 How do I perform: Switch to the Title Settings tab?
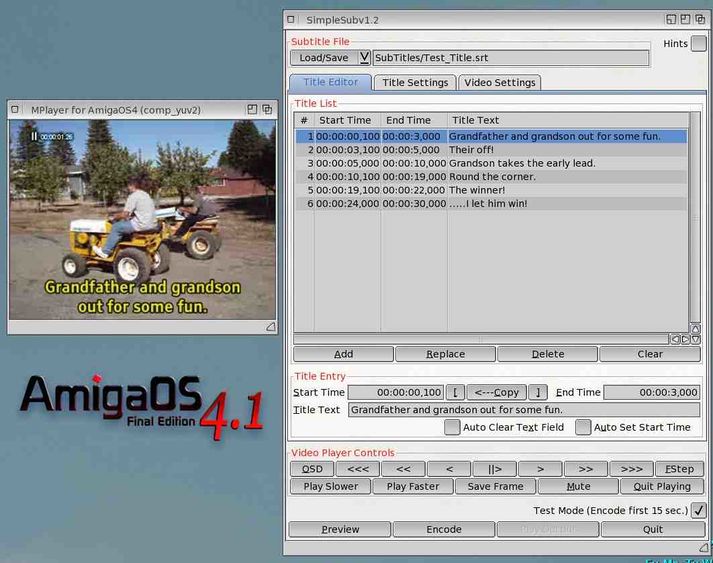click(415, 83)
